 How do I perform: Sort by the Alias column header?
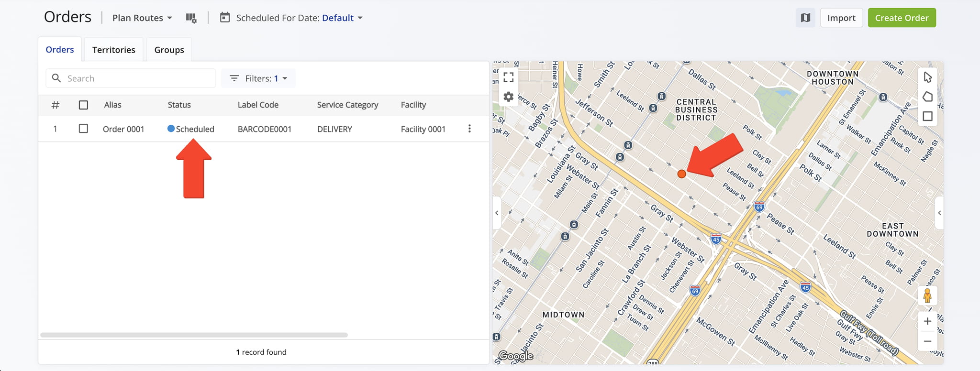click(112, 105)
